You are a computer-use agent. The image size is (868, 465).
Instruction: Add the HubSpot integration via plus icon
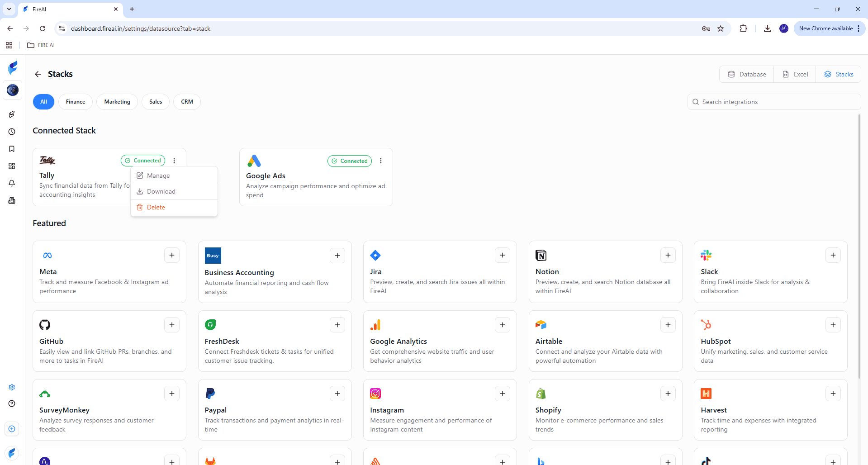[x=833, y=325]
